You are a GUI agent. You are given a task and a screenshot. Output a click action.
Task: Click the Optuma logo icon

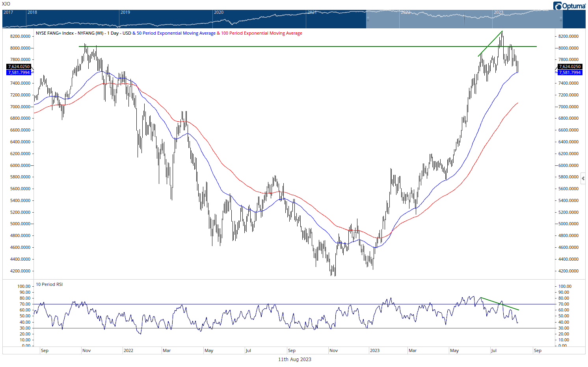tap(557, 6)
